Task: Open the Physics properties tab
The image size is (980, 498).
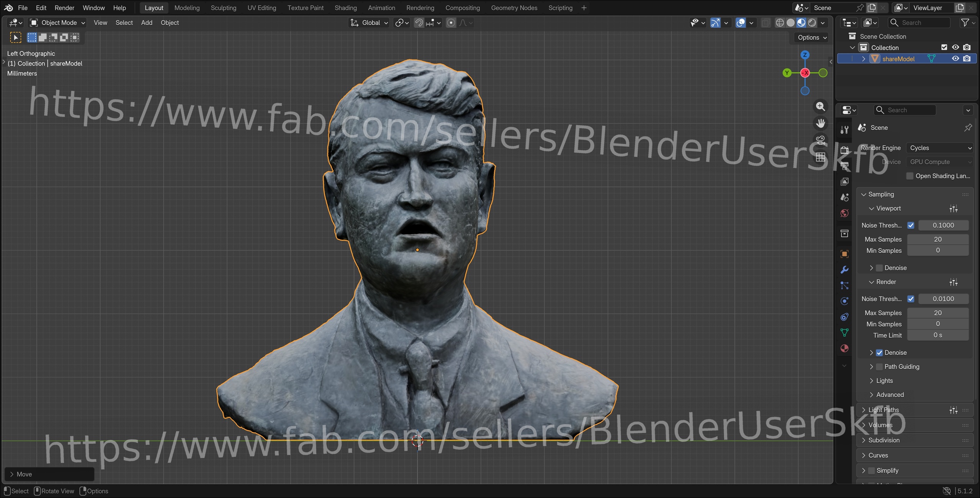Action: coord(844,301)
